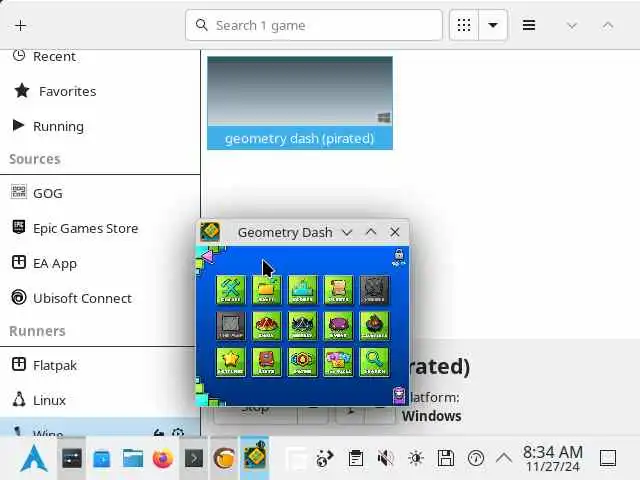Open the view options dropdown arrow
640x480 pixels.
tap(493, 25)
